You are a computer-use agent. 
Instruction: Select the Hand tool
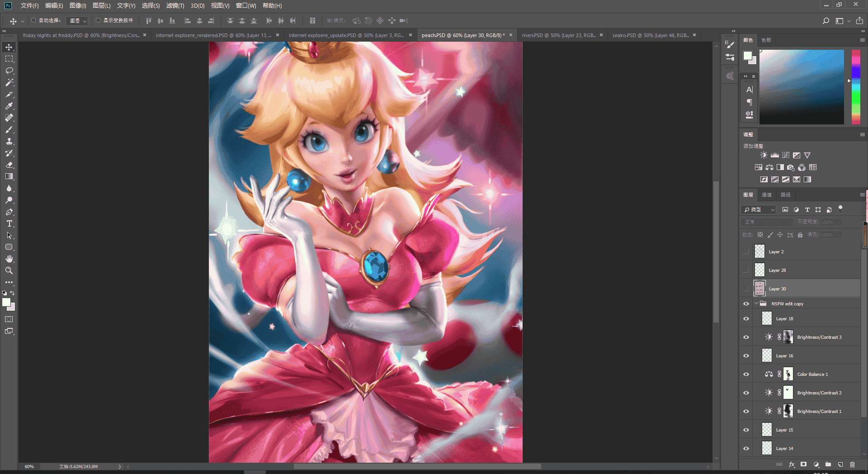(9, 259)
